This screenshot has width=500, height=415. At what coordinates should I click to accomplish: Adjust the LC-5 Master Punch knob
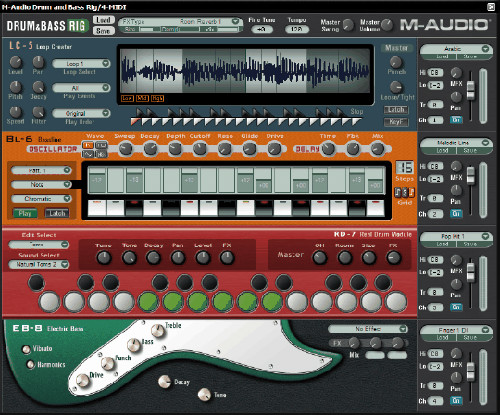[396, 62]
